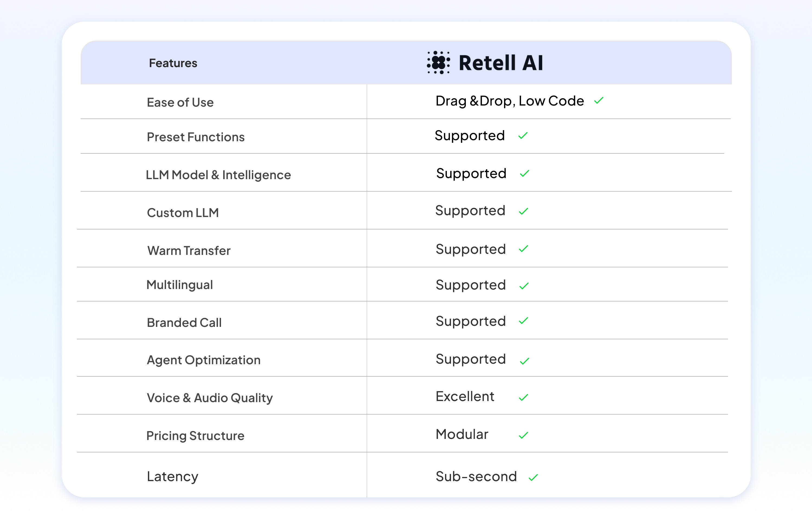The width and height of the screenshot is (812, 519).
Task: Click checkmark in LLM Model & Intelligence row
Action: [524, 173]
